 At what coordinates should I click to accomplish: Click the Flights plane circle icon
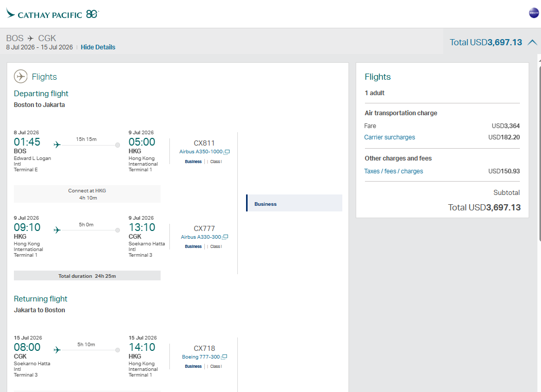click(21, 77)
